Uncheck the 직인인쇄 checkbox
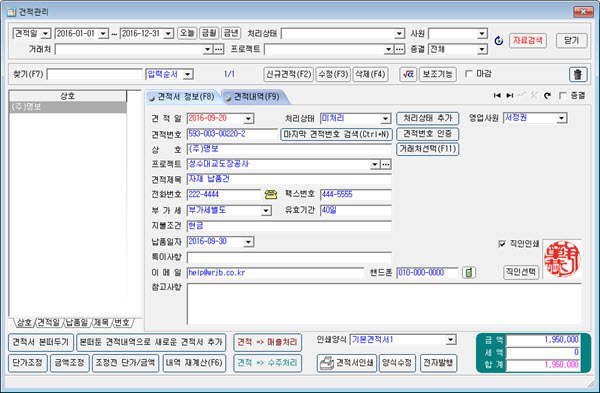This screenshot has width=600, height=393. point(502,244)
